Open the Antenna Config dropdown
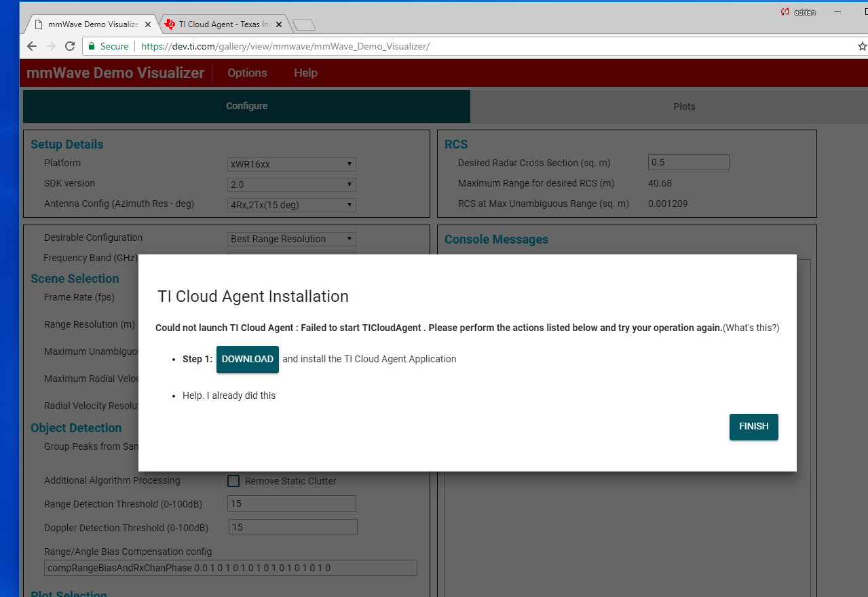Image resolution: width=868 pixels, height=597 pixels. point(292,205)
